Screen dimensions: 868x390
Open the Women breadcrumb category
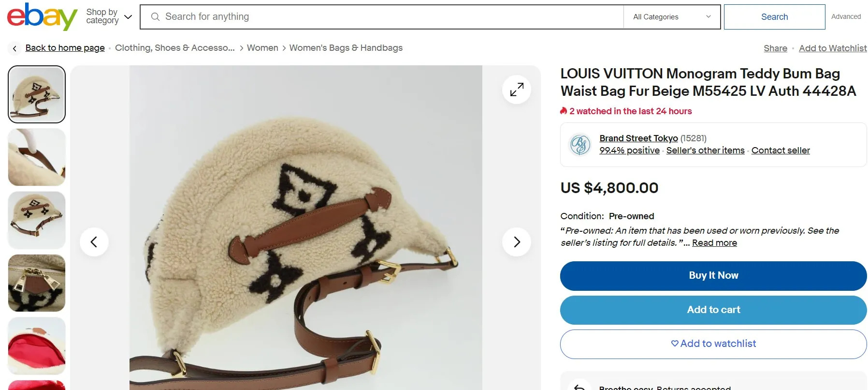262,48
